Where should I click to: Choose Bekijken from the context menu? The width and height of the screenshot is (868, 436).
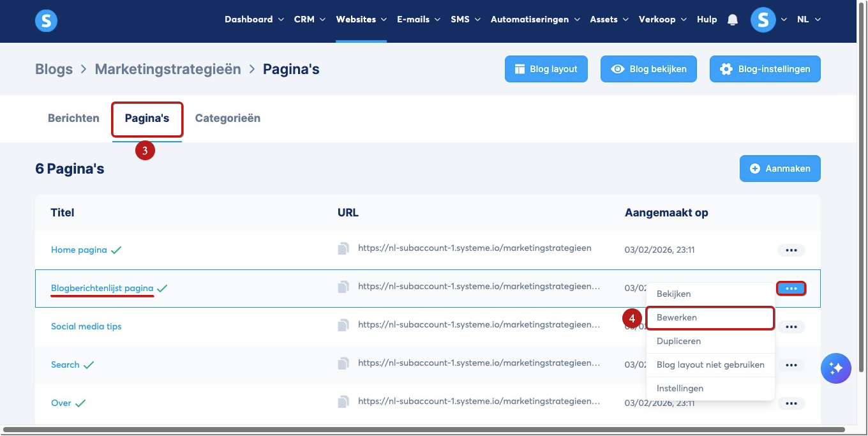[x=710, y=294]
